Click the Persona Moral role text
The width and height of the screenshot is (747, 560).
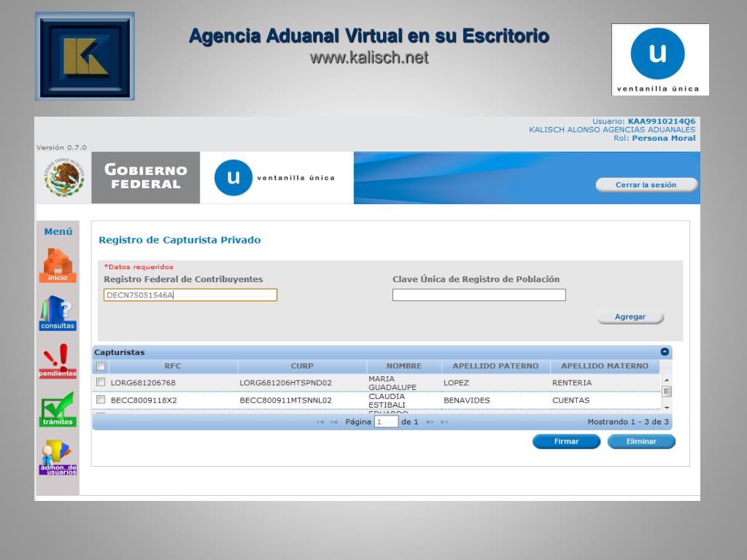point(664,138)
